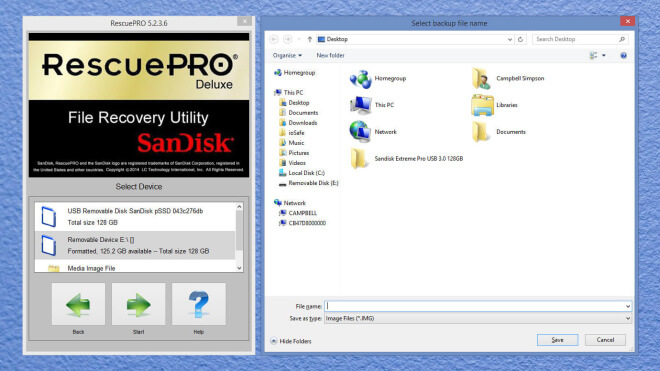660x371 pixels.
Task: Open Local Disk (C:) in tree
Action: coord(302,173)
